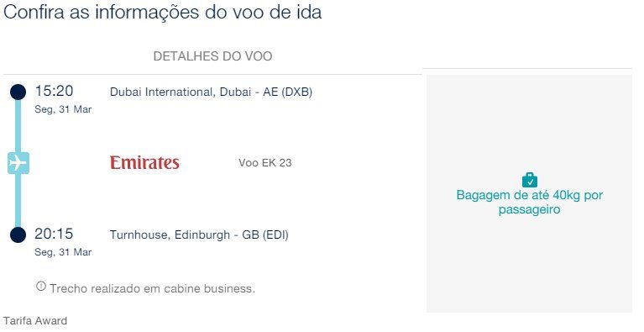644x332 pixels.
Task: Click the info icon beside cabin business note
Action: coord(40,286)
